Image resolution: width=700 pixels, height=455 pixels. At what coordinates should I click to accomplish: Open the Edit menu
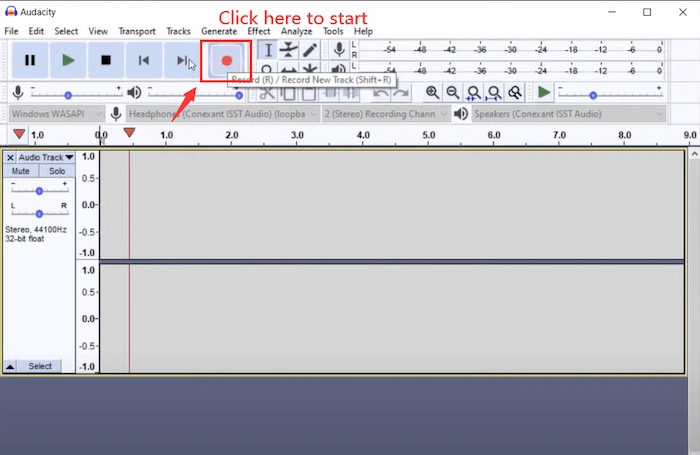pyautogui.click(x=36, y=31)
